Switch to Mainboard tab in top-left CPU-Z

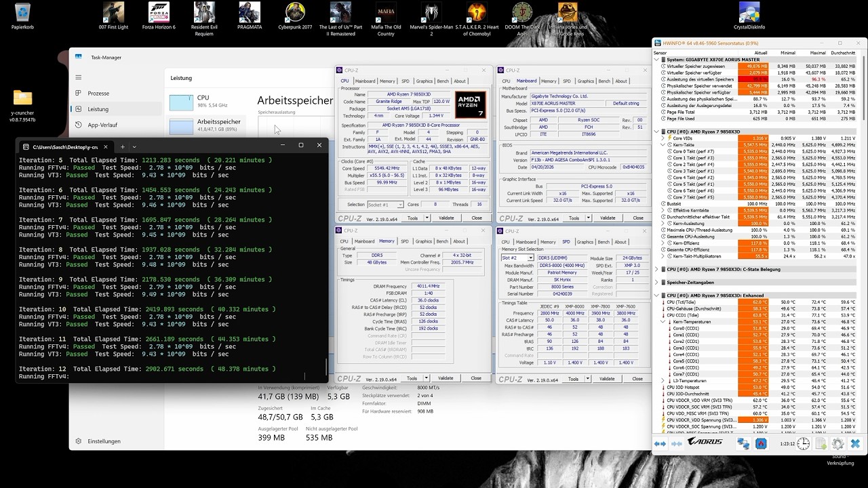pyautogui.click(x=364, y=81)
